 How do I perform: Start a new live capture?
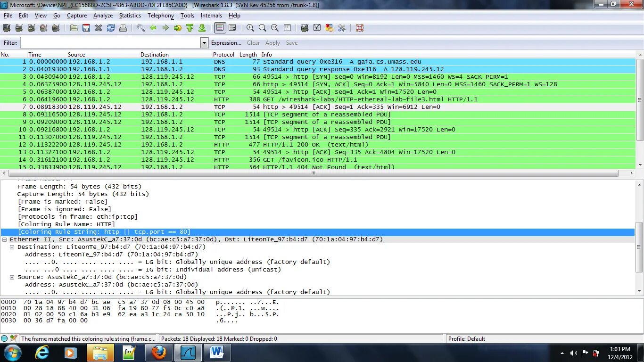[31, 28]
